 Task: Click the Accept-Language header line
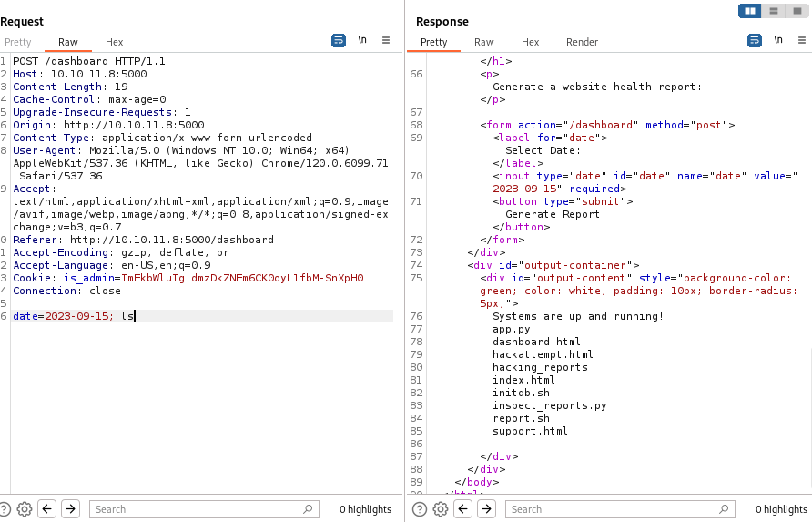112,265
